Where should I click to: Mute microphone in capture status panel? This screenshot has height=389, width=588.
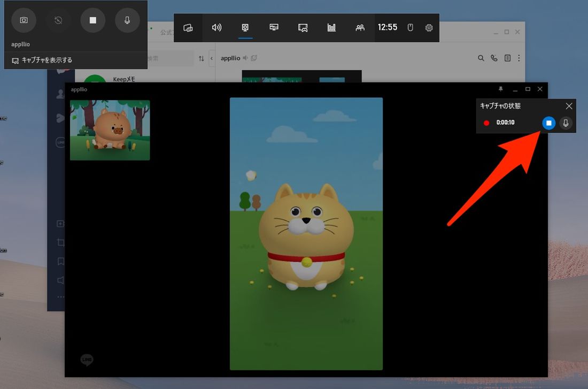566,123
